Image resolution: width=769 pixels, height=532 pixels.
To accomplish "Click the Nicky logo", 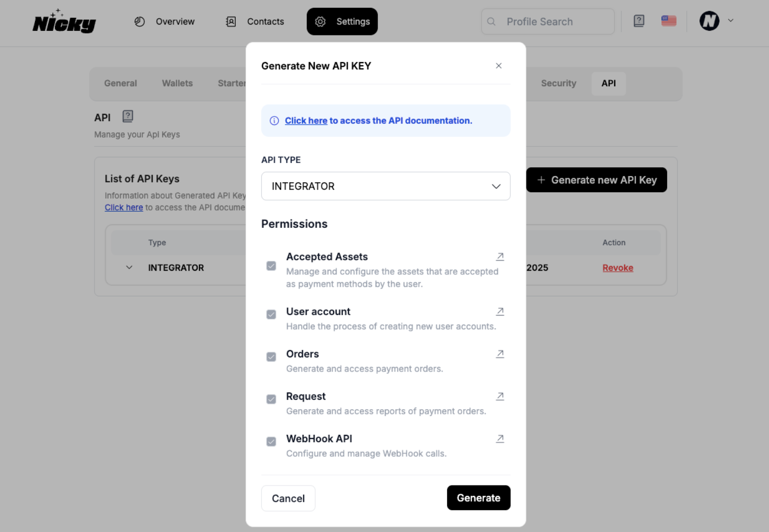I will point(64,21).
